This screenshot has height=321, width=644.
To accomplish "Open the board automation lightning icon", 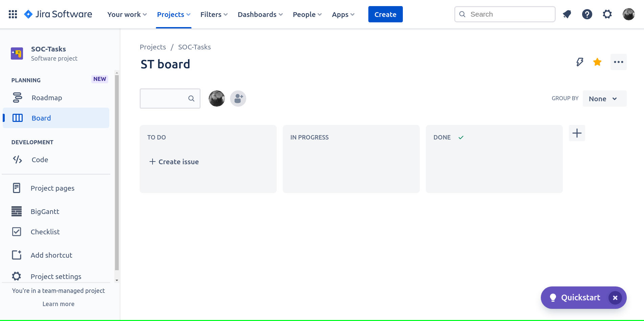I will (580, 62).
